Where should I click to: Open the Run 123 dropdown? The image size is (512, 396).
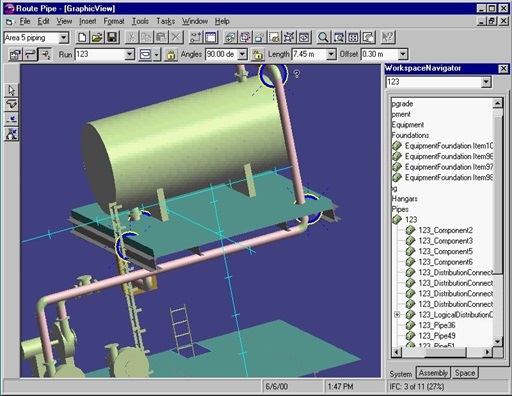[x=130, y=54]
